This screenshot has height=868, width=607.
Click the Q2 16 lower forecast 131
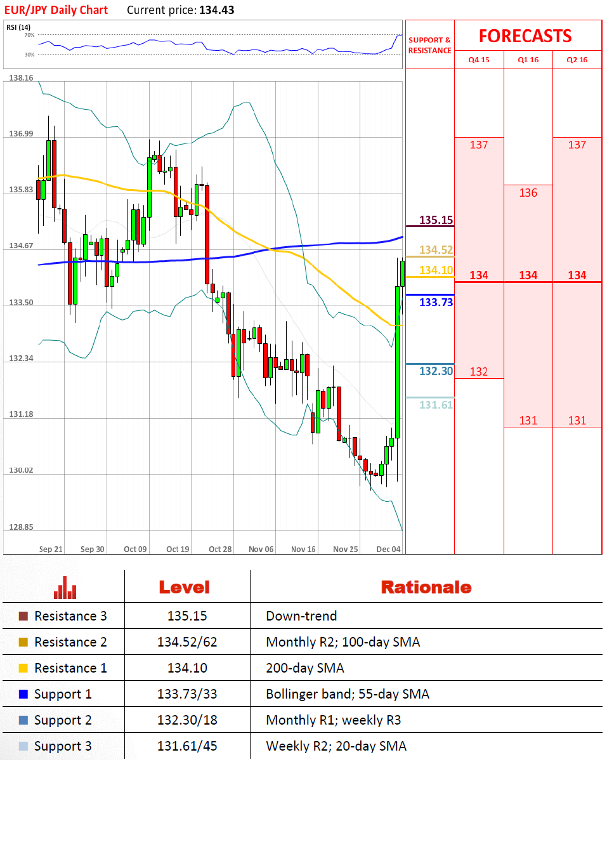(577, 421)
